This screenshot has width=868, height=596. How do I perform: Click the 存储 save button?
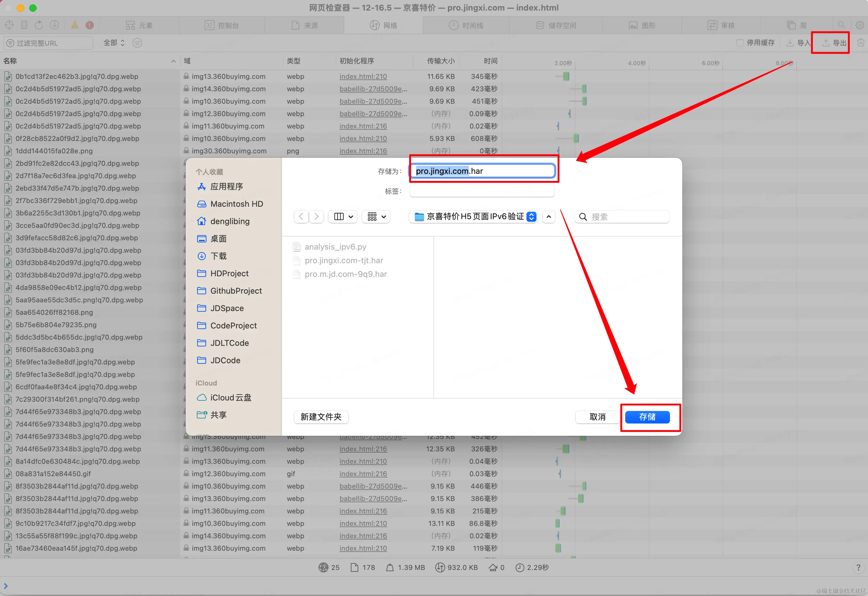pyautogui.click(x=647, y=417)
